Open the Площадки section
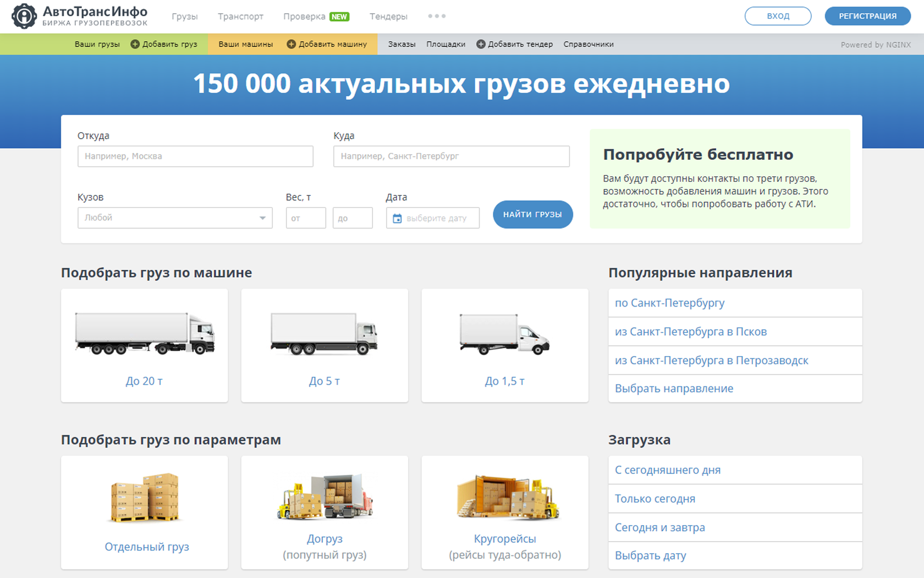The width and height of the screenshot is (924, 578). click(x=446, y=44)
